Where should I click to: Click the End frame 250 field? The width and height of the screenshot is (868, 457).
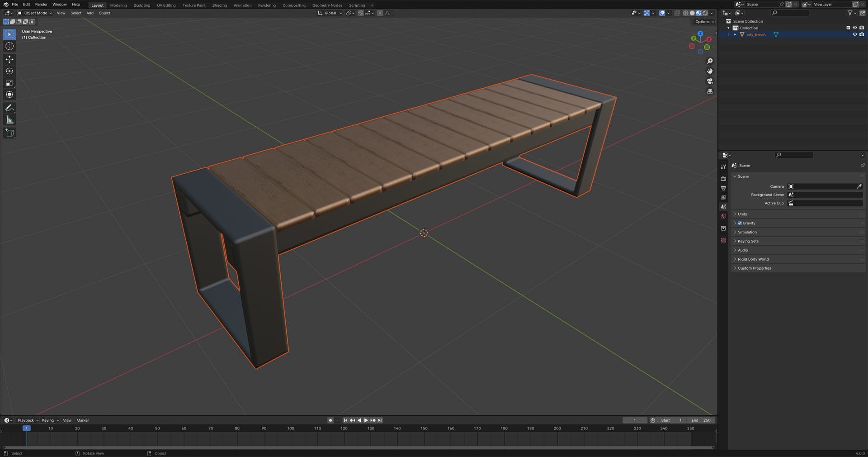[701, 420]
